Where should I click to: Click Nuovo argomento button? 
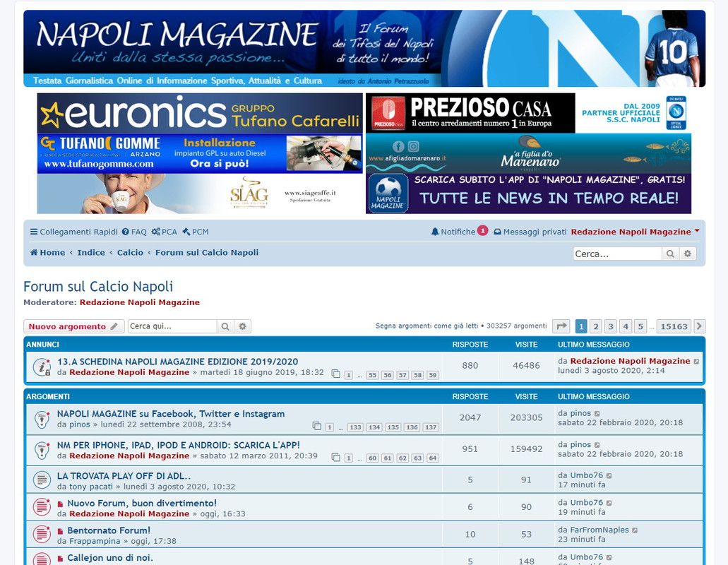point(74,326)
